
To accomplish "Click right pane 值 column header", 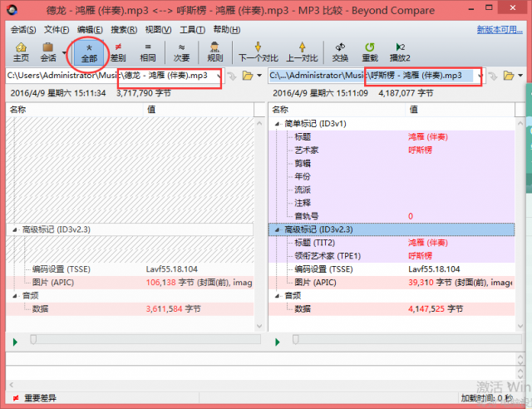I will tap(461, 110).
